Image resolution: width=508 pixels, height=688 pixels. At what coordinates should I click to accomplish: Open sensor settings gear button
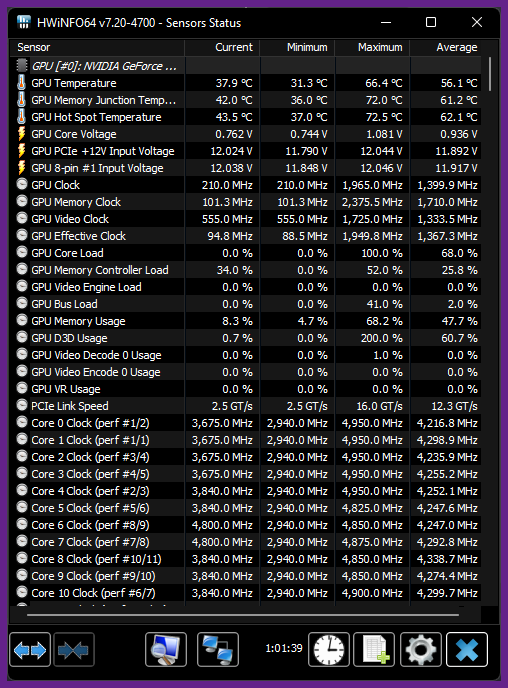click(x=421, y=650)
